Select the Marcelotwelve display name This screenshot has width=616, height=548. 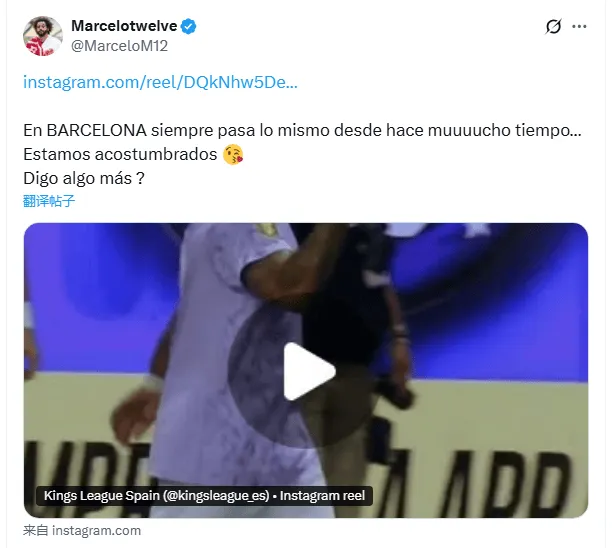[124, 26]
